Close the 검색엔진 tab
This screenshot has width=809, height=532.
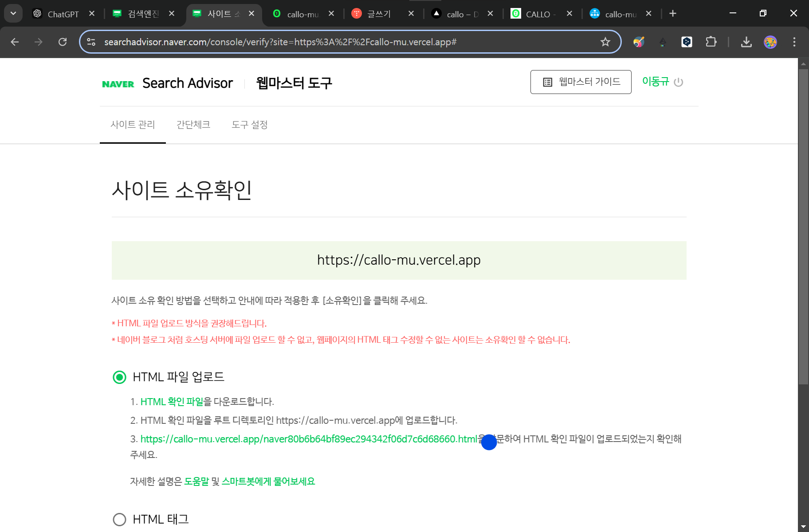(172, 14)
